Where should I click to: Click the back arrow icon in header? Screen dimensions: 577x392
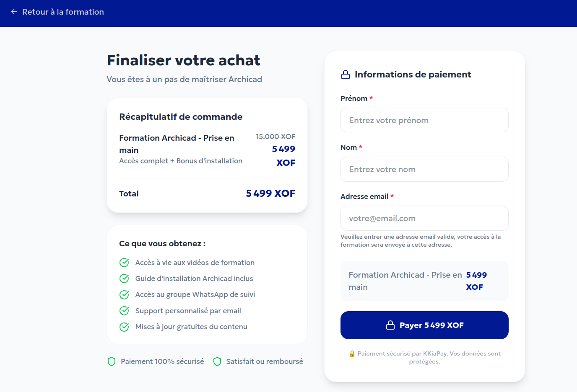coord(14,12)
